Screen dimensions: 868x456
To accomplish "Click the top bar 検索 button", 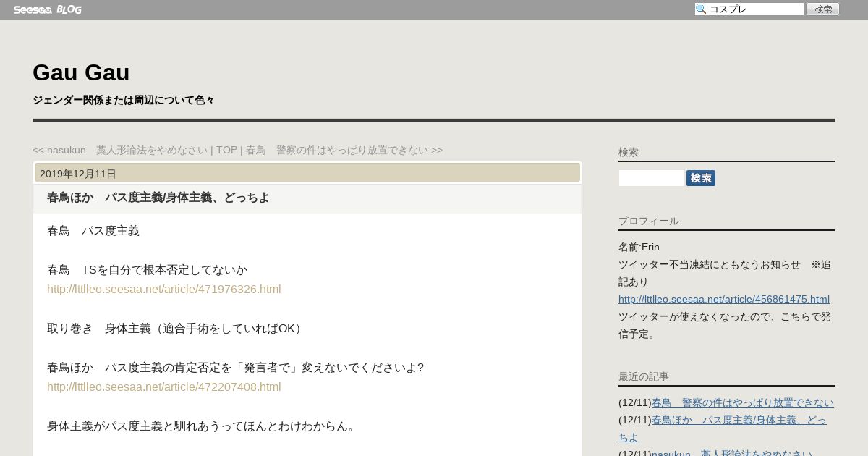I will [x=822, y=9].
